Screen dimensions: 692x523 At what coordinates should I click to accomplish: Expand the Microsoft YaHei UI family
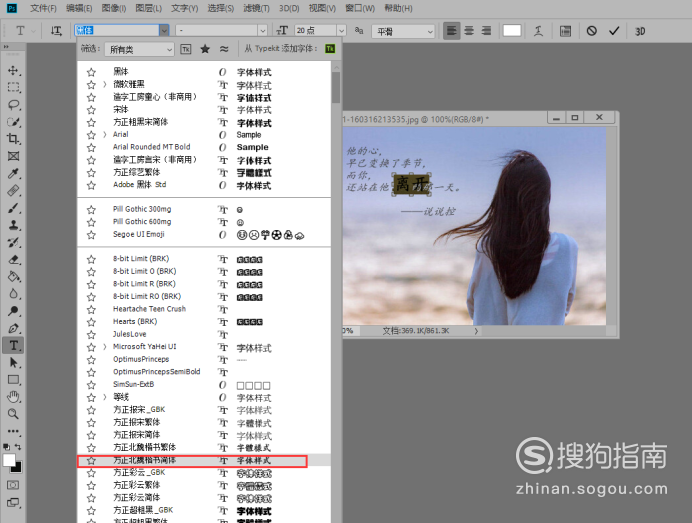105,347
